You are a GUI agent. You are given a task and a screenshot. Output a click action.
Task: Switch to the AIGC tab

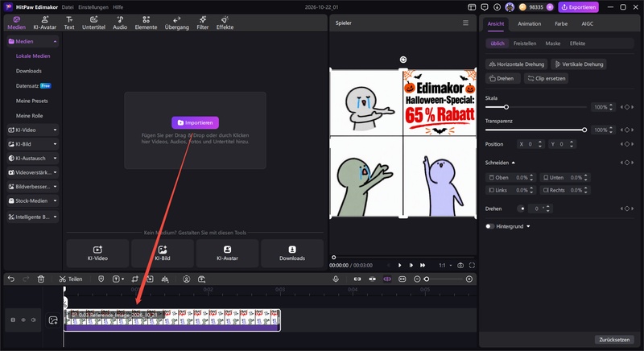tap(588, 24)
